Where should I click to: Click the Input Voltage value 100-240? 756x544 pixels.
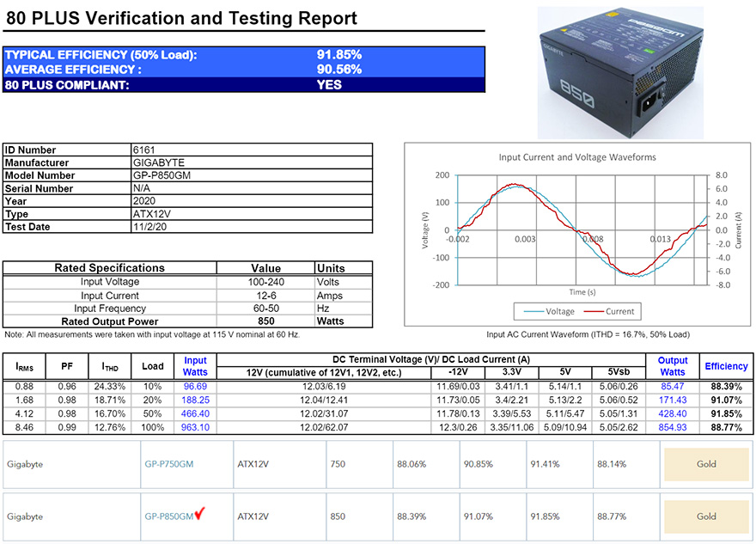pos(265,282)
